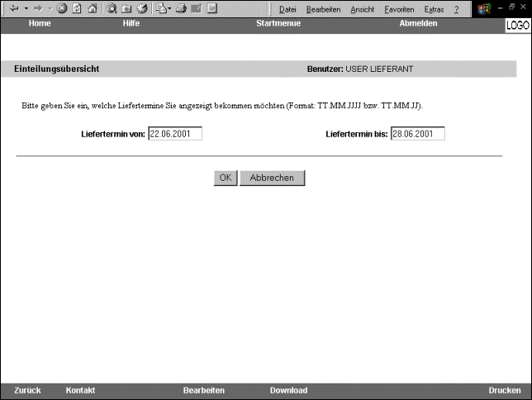Open the Search toolbar icon
This screenshot has height=400, width=532.
[x=112, y=8]
